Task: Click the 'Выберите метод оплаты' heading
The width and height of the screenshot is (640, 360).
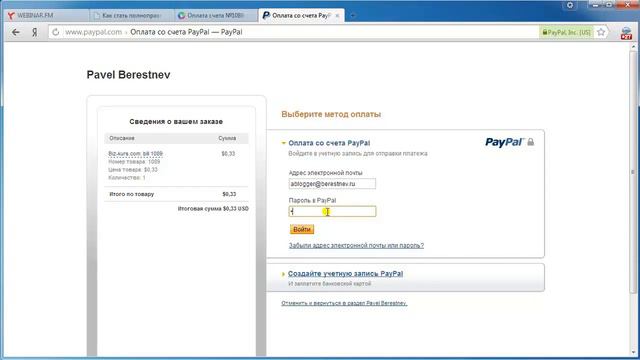Action: [x=331, y=114]
